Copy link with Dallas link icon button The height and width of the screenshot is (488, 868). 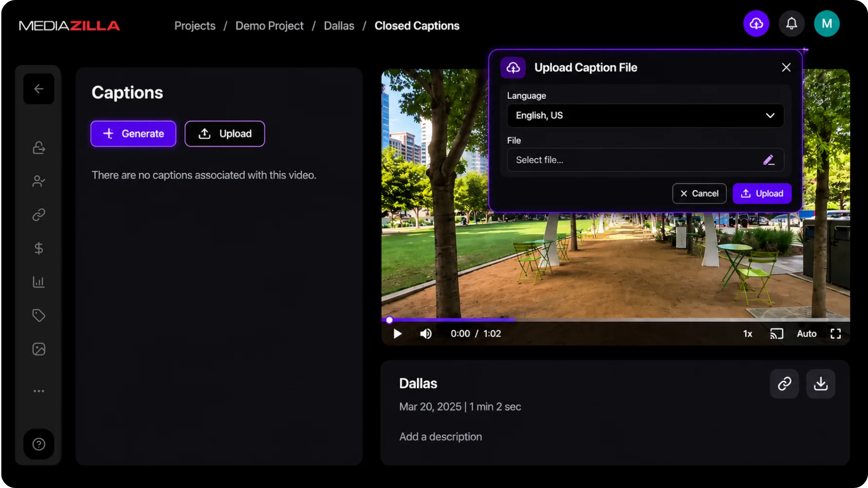tap(784, 384)
